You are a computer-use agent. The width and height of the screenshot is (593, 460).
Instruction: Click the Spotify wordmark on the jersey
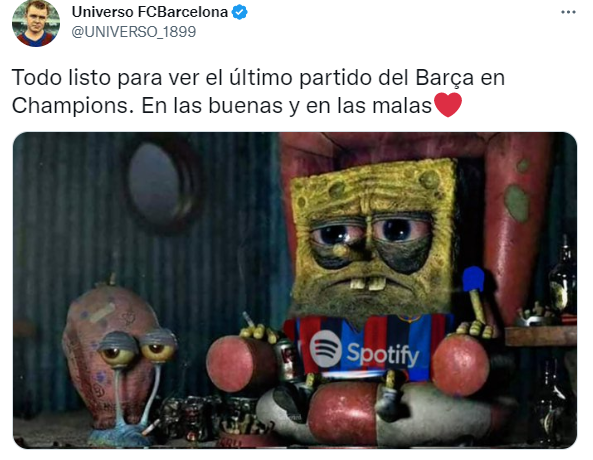tap(383, 354)
